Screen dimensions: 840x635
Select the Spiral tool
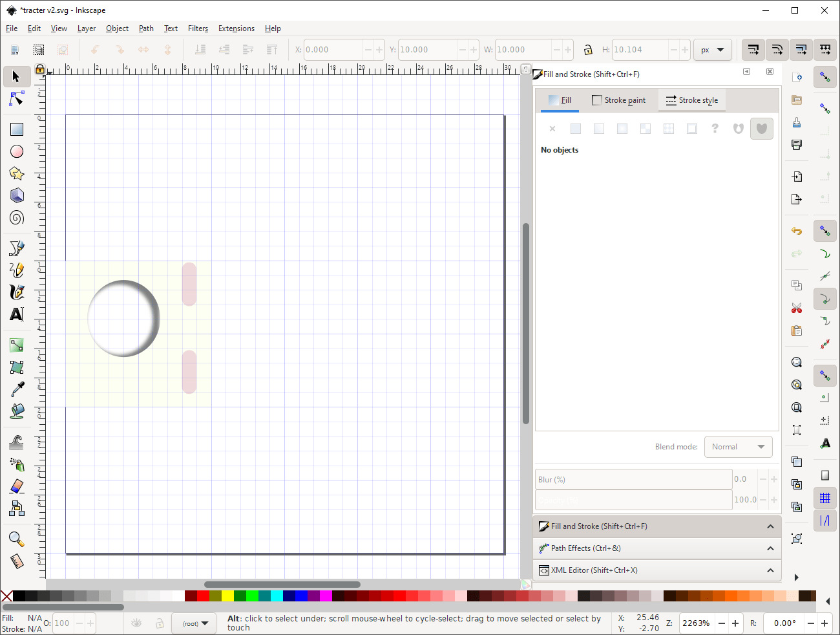[17, 218]
